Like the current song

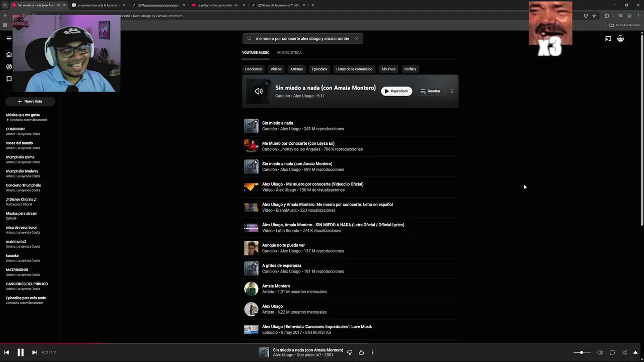click(x=361, y=352)
